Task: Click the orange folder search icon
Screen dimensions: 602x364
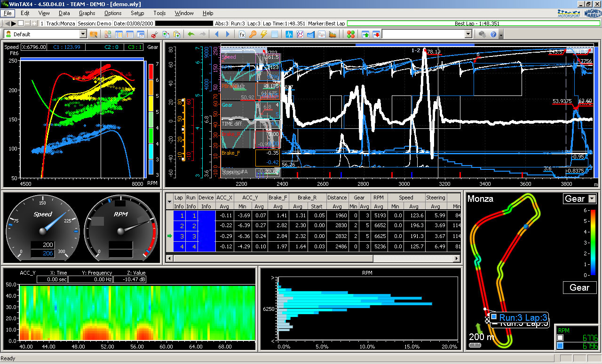Action: click(94, 34)
